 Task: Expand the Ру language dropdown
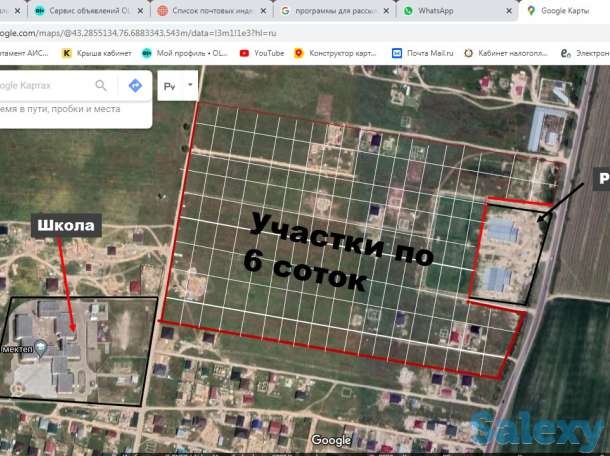pyautogui.click(x=178, y=86)
